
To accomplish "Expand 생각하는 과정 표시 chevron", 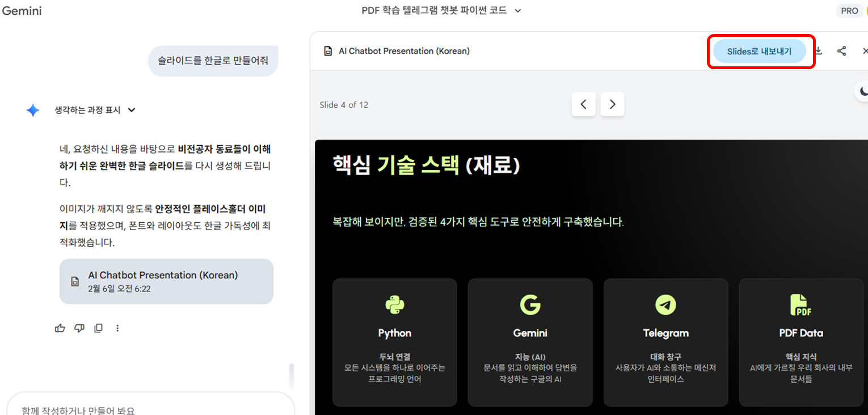I will [x=132, y=110].
